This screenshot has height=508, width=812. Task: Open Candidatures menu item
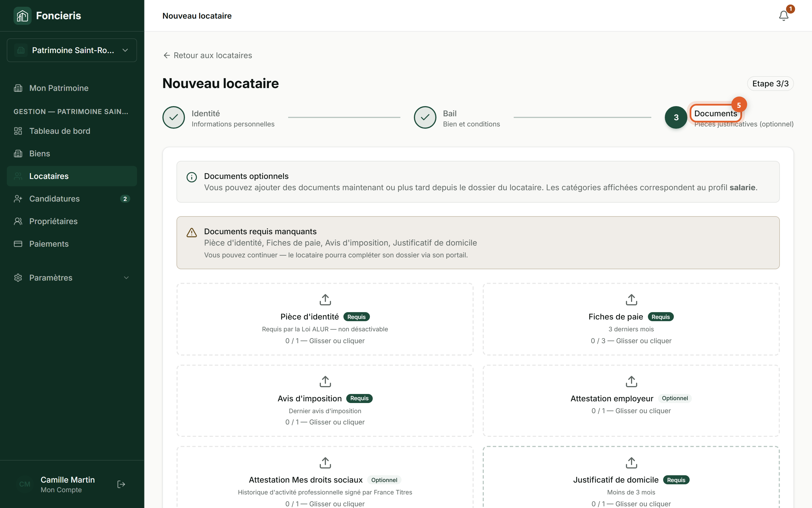(x=72, y=199)
